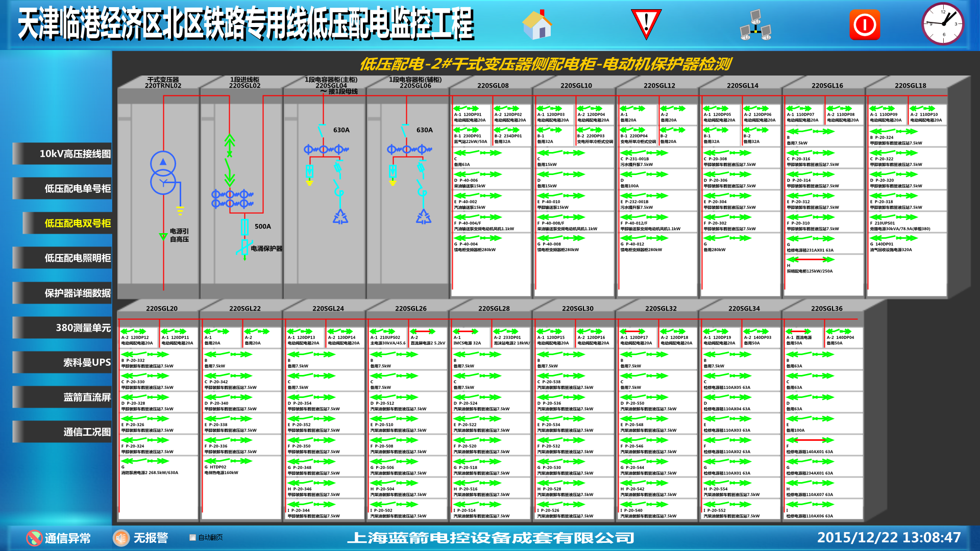
Task: Click the home house icon
Action: coord(537,25)
